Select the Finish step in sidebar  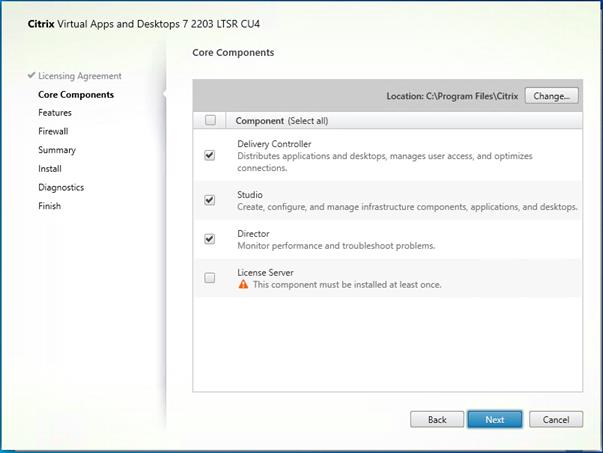click(50, 206)
